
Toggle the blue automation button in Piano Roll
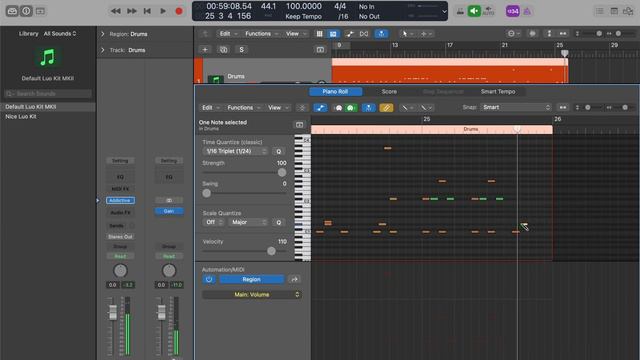pyautogui.click(x=320, y=107)
